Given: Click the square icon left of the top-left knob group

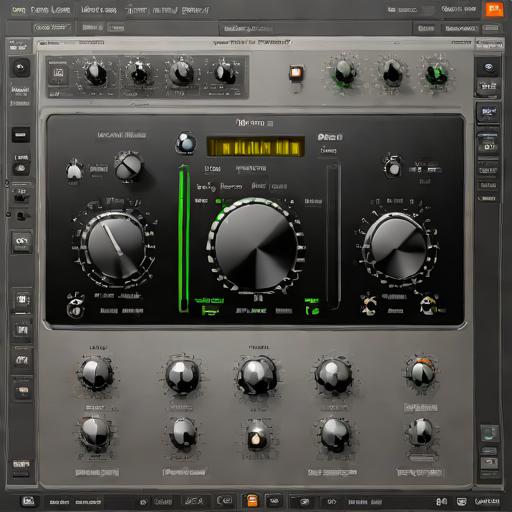Looking at the screenshot, I should click(x=59, y=73).
